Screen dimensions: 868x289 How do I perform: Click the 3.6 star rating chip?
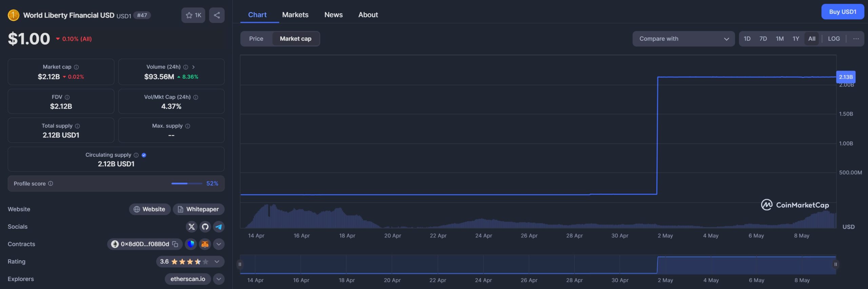tap(190, 262)
